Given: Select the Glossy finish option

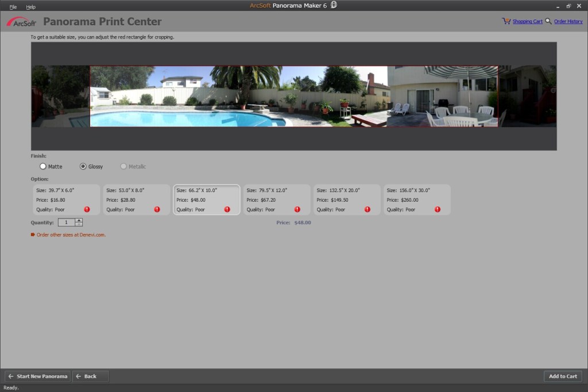Looking at the screenshot, I should click(82, 166).
